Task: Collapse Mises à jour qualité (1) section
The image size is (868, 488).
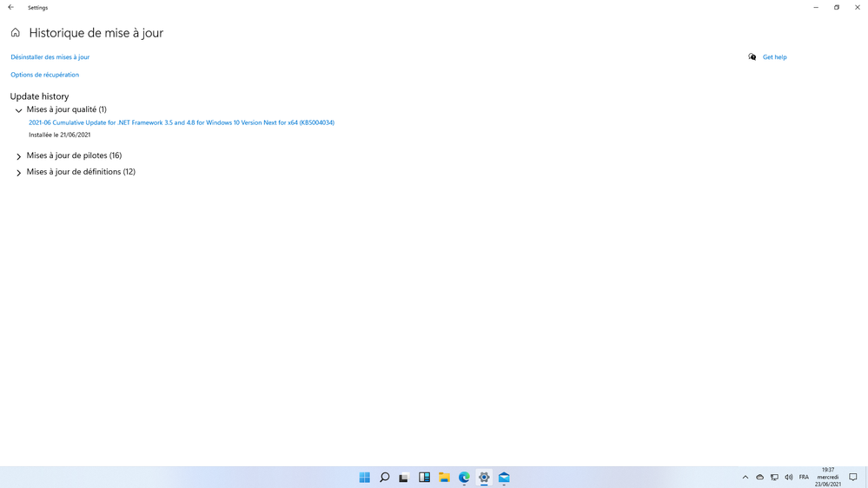Action: [19, 110]
